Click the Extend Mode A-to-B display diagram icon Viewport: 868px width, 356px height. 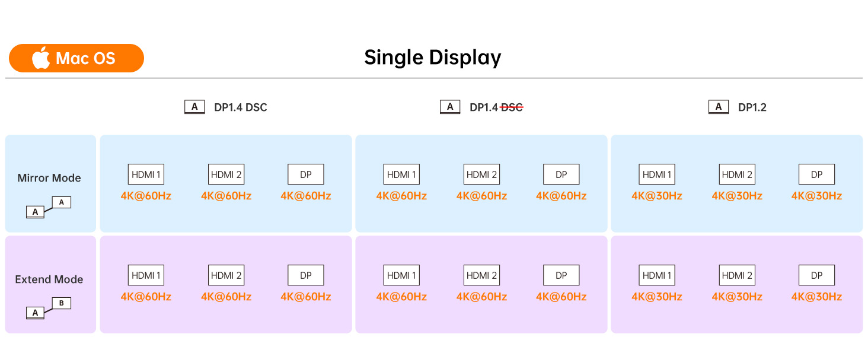coord(49,308)
